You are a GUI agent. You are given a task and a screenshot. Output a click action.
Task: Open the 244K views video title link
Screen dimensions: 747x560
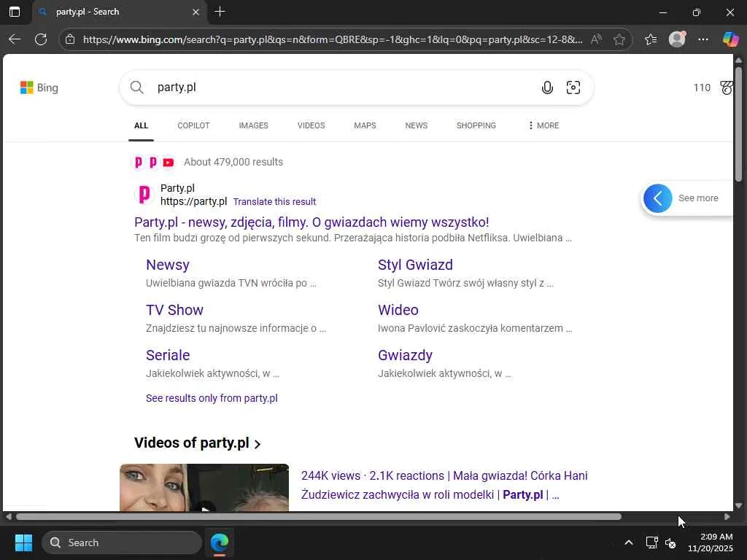coord(444,485)
